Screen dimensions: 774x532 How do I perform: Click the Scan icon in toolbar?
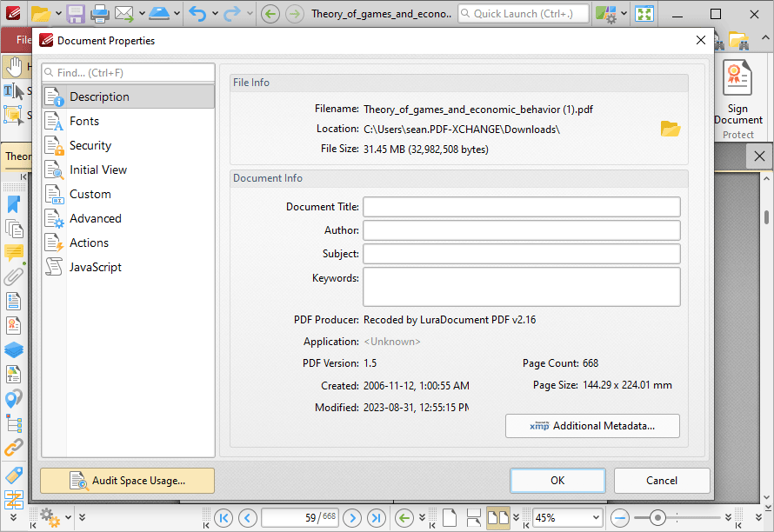pyautogui.click(x=159, y=14)
